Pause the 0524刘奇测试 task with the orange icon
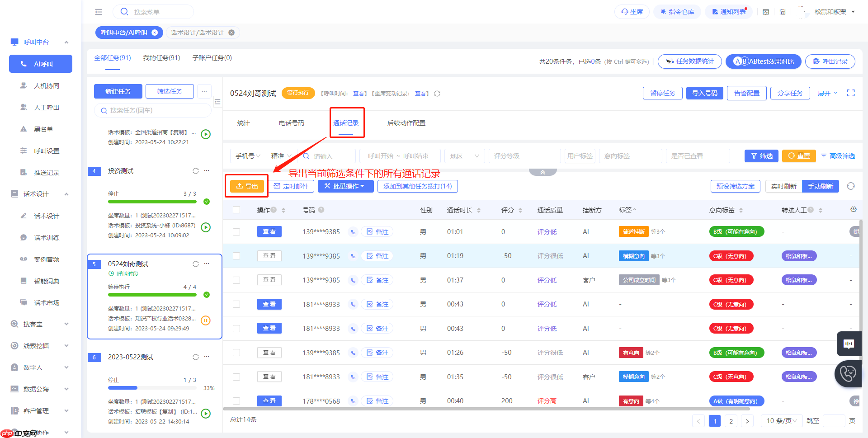Image resolution: width=868 pixels, height=438 pixels. pyautogui.click(x=206, y=320)
